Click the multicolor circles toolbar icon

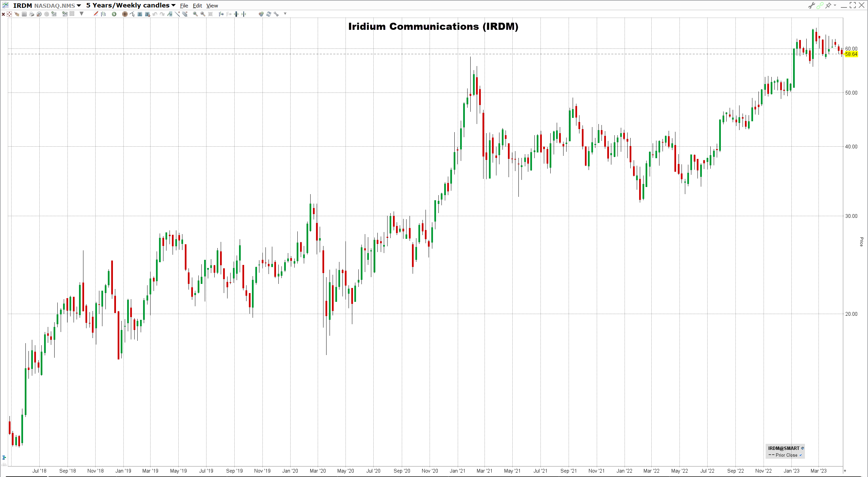click(x=261, y=14)
